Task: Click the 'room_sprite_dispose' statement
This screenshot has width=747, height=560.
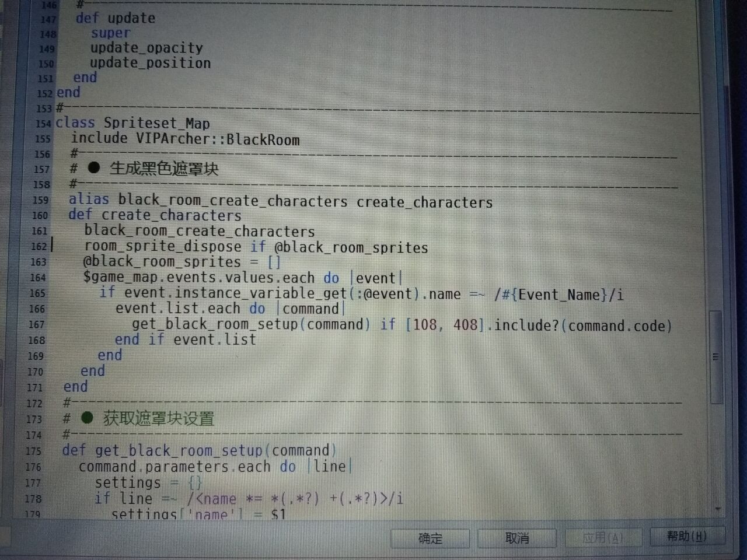Action: [x=256, y=247]
